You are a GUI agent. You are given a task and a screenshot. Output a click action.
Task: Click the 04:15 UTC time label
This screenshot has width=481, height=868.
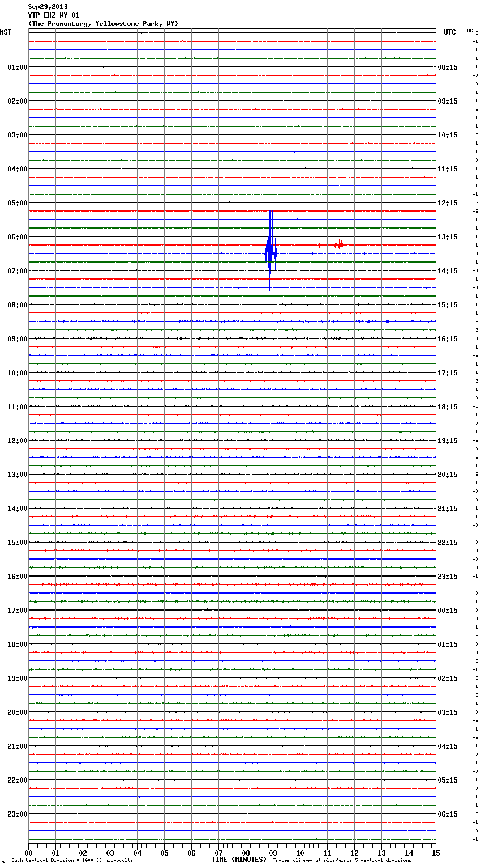[448, 746]
